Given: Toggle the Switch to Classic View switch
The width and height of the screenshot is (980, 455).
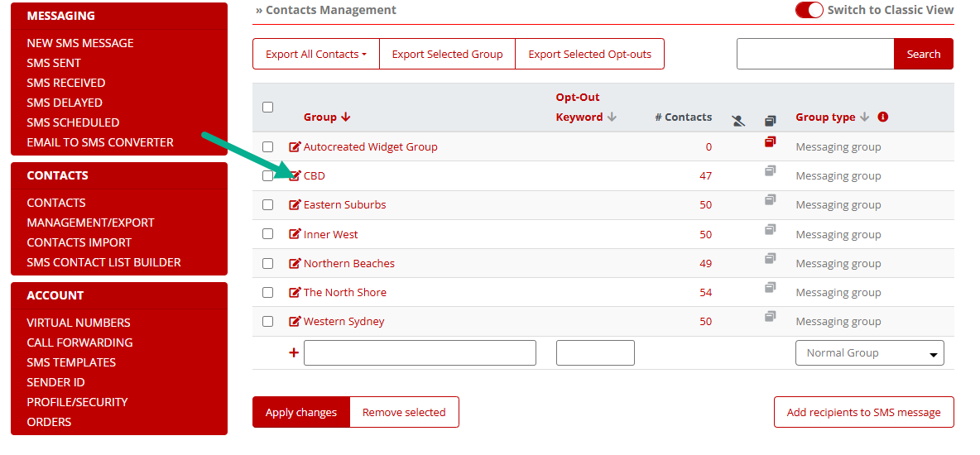Looking at the screenshot, I should click(x=809, y=10).
